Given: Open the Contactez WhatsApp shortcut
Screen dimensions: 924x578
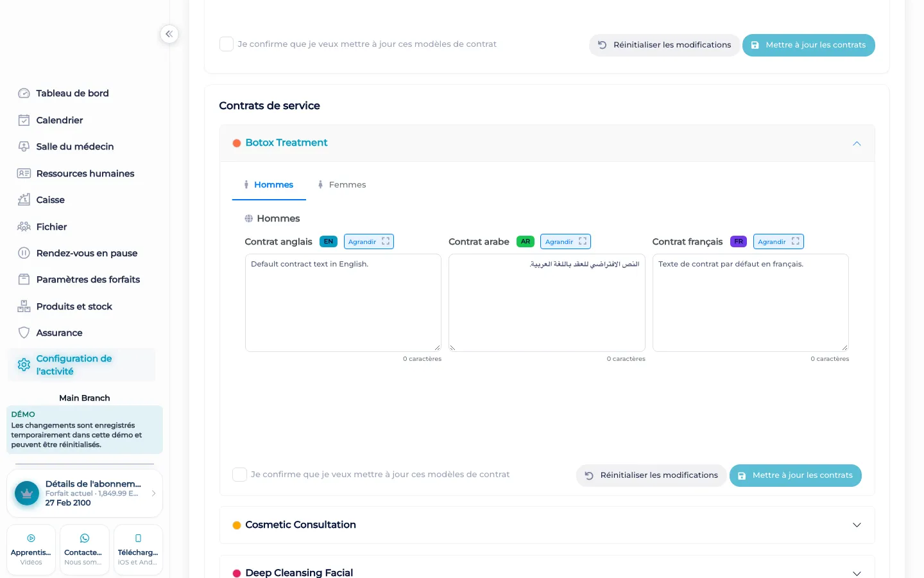Looking at the screenshot, I should click(x=84, y=550).
